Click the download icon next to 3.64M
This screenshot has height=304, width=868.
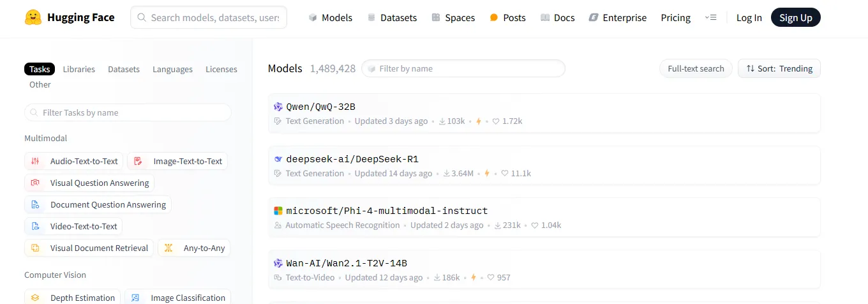tap(446, 174)
